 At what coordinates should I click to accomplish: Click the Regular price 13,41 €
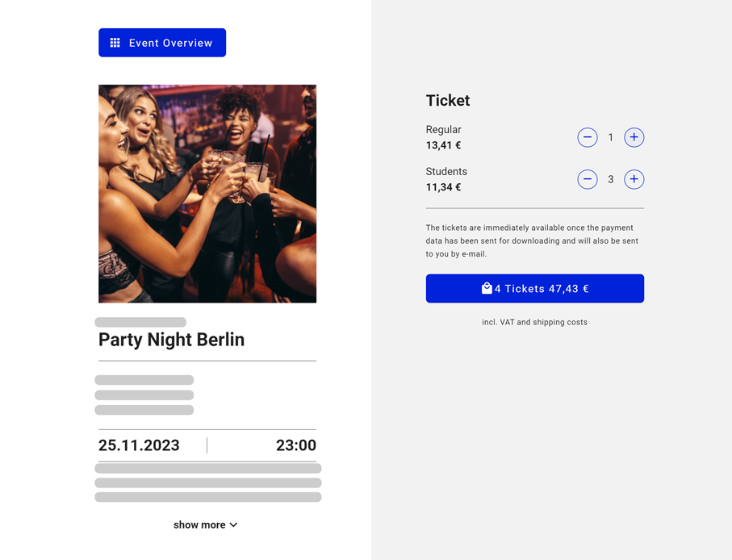[443, 146]
